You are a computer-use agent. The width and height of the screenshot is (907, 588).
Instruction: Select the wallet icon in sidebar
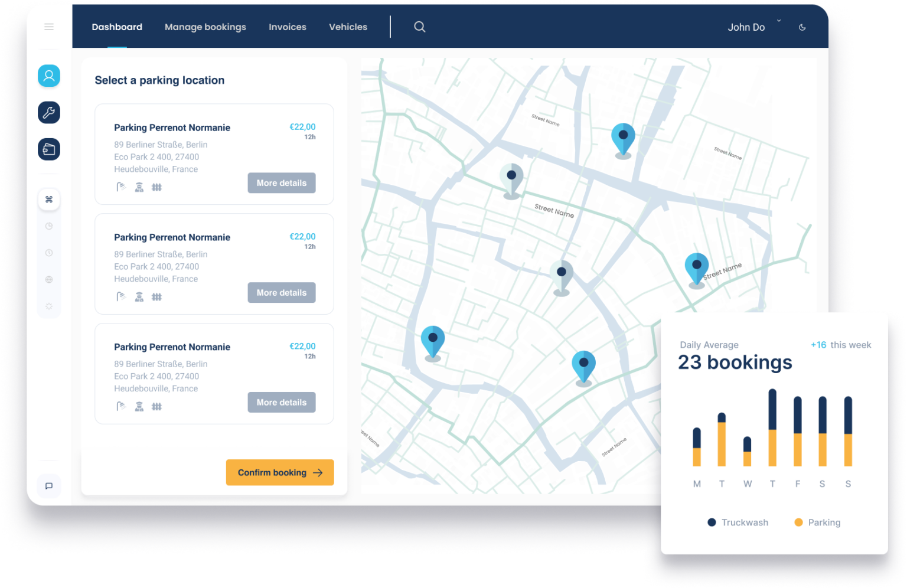49,149
